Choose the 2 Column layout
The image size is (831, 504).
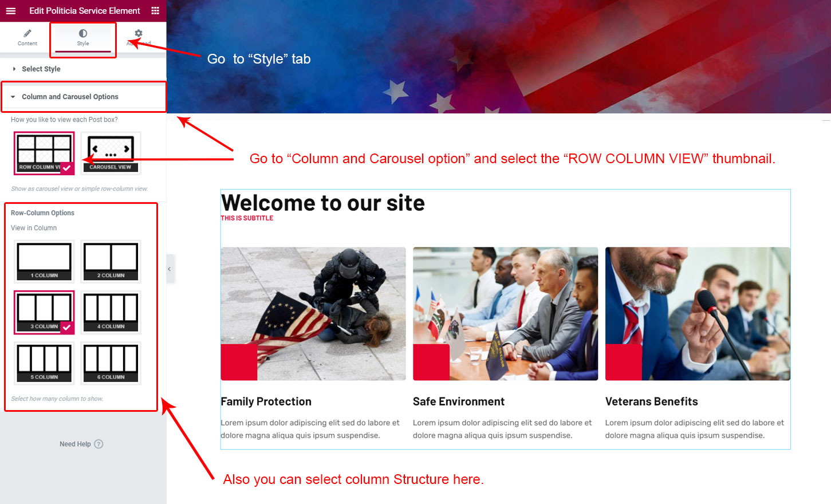tap(111, 262)
